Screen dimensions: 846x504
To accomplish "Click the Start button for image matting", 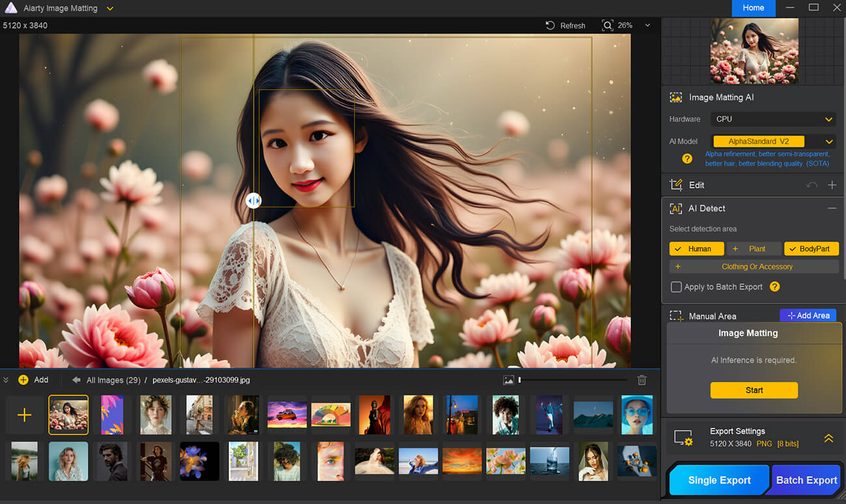I will 754,390.
